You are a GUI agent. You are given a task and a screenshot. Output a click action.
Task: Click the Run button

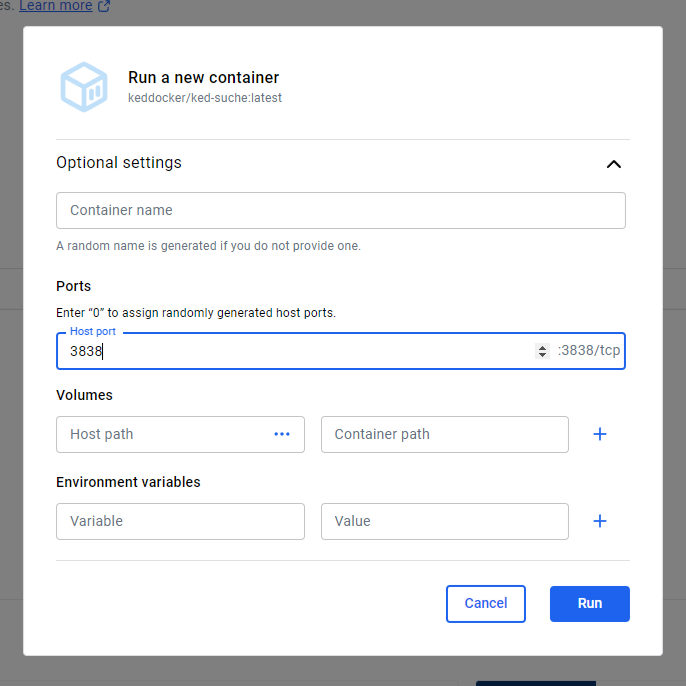tap(589, 603)
